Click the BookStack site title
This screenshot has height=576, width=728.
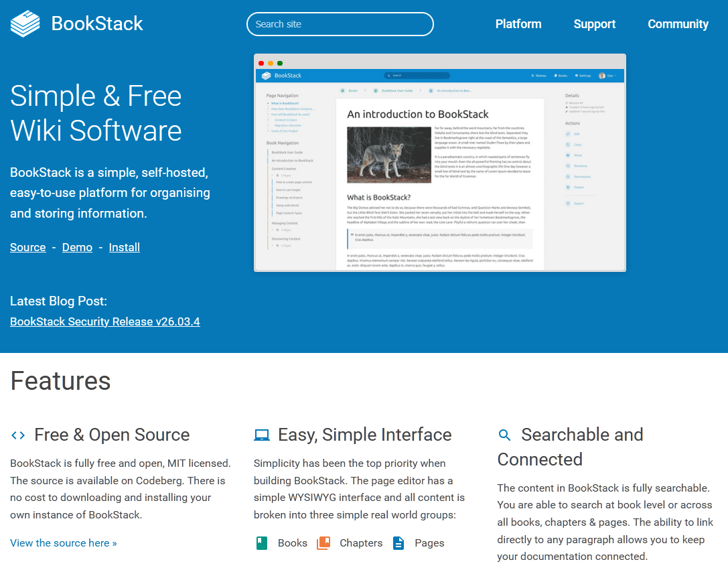click(97, 23)
